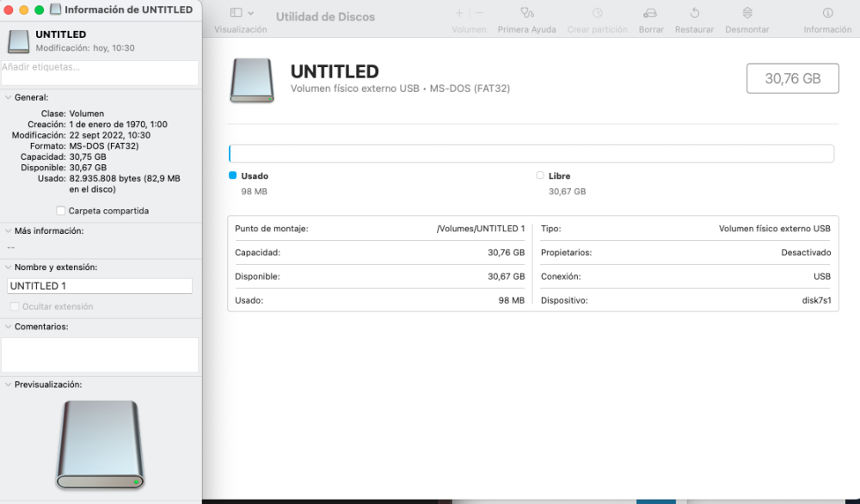Toggle the Ocultar extensión checkbox
The height and width of the screenshot is (504, 860).
[15, 306]
